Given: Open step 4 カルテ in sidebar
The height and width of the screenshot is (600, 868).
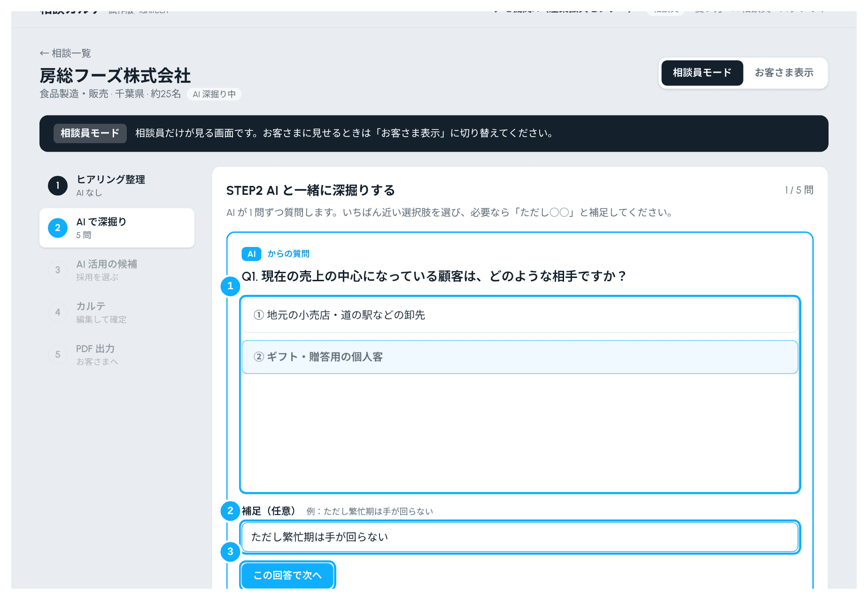Looking at the screenshot, I should click(x=117, y=312).
